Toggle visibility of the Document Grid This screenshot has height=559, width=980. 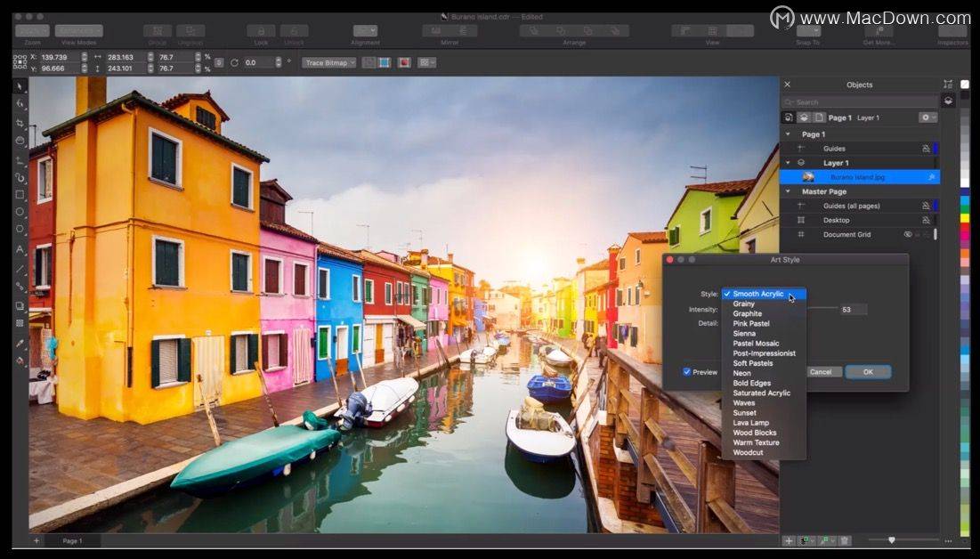909,234
